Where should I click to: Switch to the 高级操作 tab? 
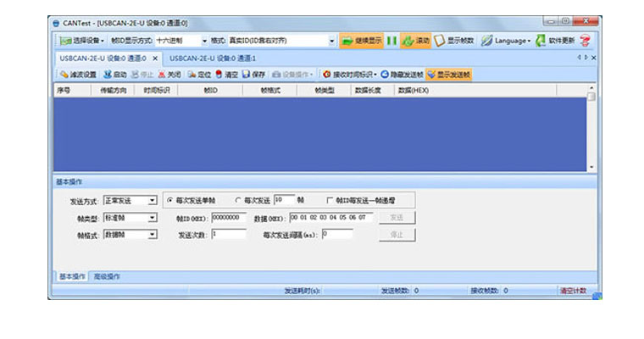(x=106, y=276)
